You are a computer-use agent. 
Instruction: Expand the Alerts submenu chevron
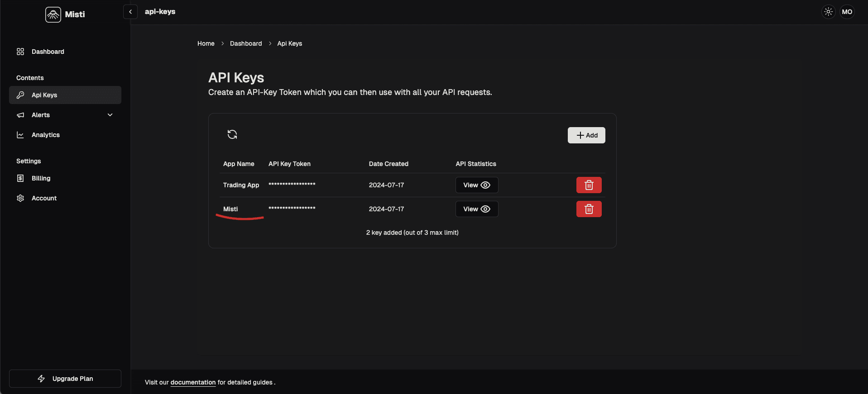(x=110, y=115)
